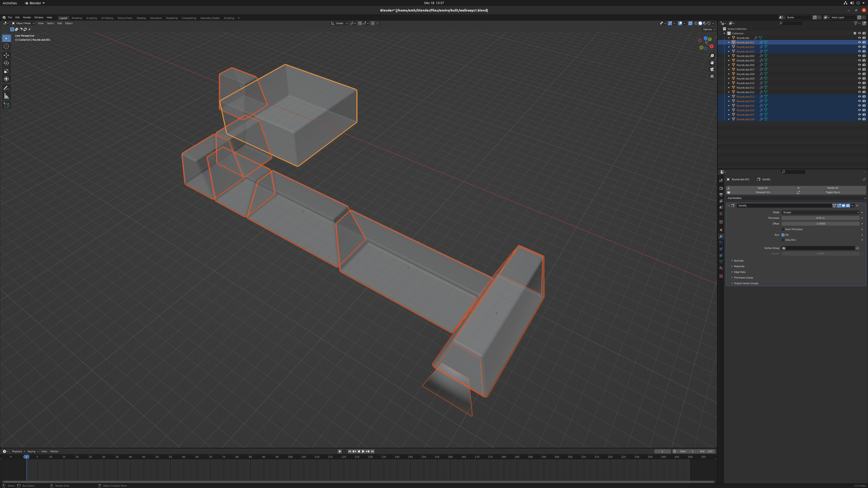This screenshot has height=488, width=868.
Task: Open the Solidify Mode Simple dropdown
Action: tap(821, 213)
